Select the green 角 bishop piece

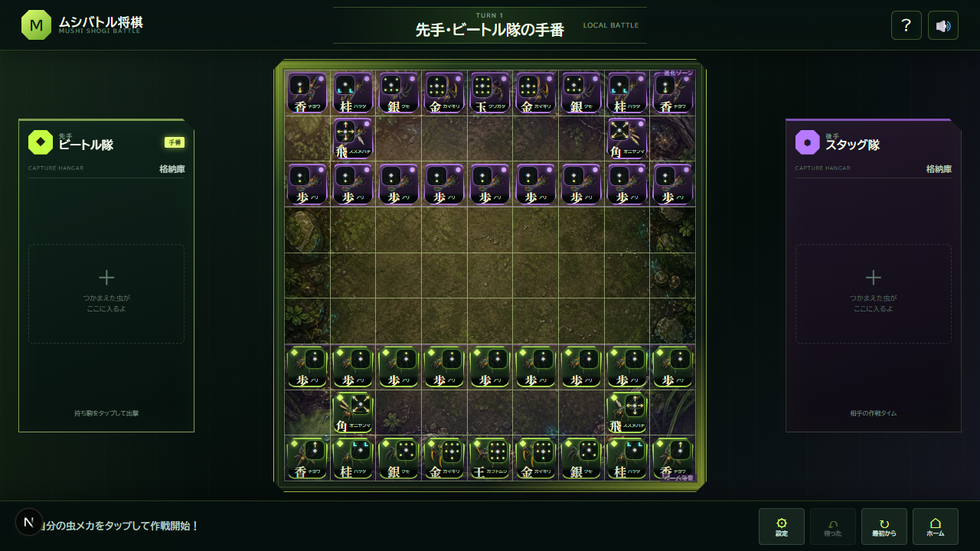pos(353,413)
